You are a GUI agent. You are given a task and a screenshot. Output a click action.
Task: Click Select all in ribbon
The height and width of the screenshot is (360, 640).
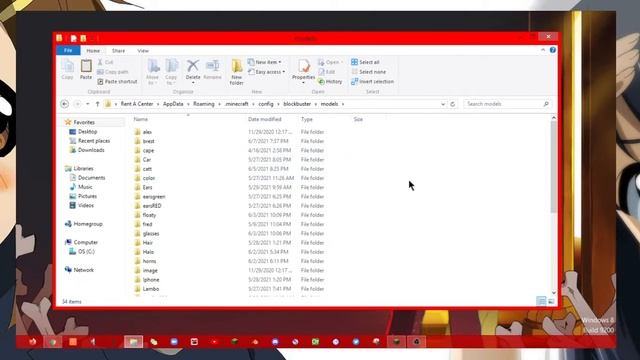(x=365, y=62)
